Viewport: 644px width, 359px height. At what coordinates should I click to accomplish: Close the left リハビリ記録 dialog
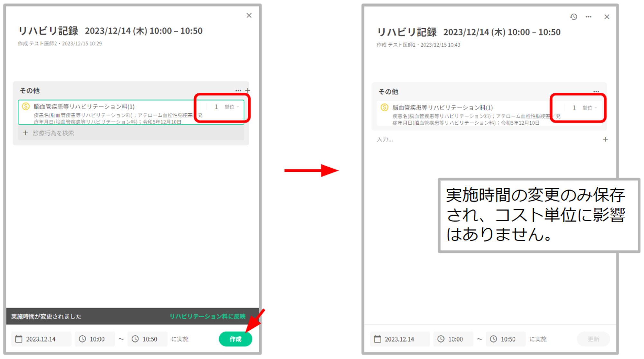(x=249, y=15)
